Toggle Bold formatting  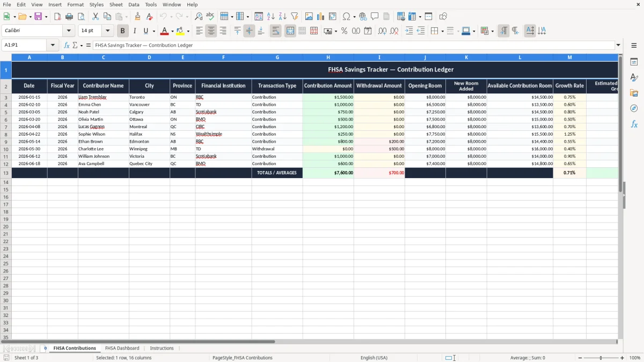click(123, 31)
